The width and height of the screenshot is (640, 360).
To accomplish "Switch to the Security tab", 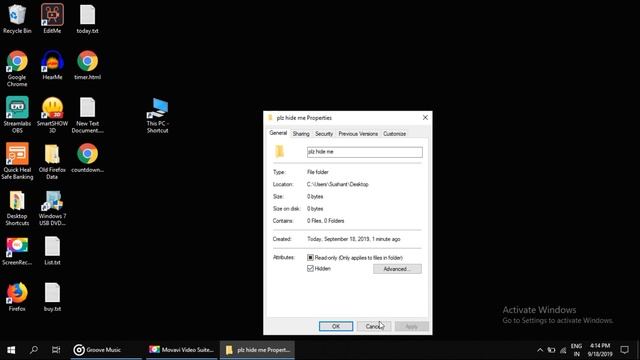I will click(x=324, y=133).
